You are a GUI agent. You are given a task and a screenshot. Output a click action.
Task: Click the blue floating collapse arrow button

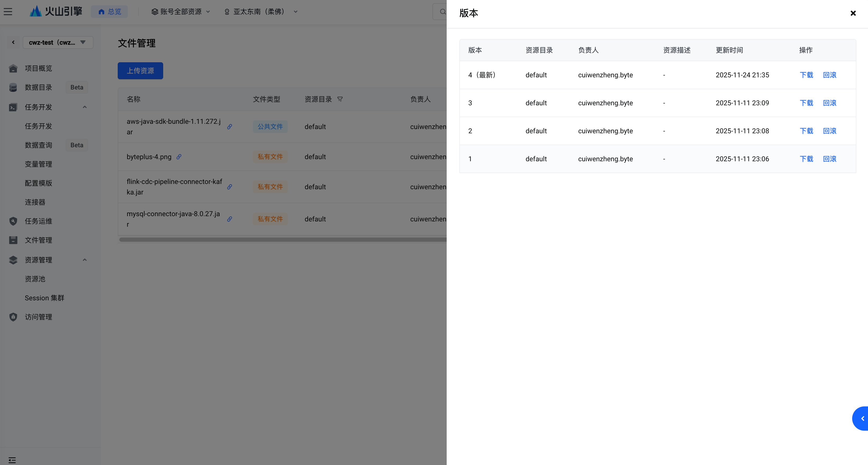tap(861, 418)
